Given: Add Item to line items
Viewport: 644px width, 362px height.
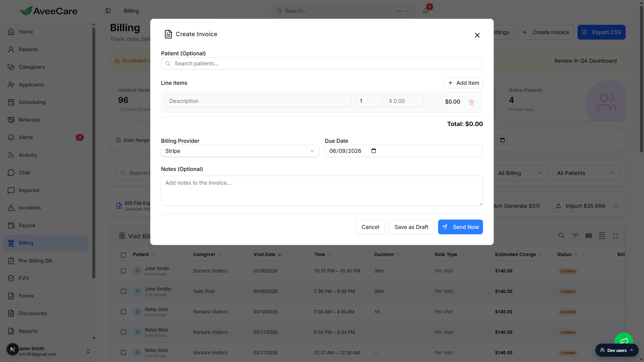Looking at the screenshot, I should pyautogui.click(x=464, y=83).
